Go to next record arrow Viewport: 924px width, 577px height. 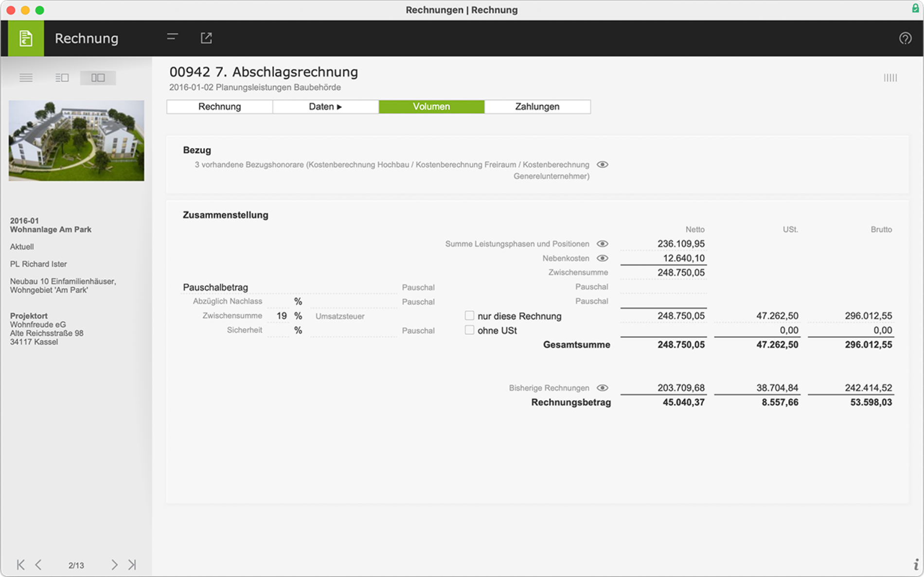[114, 564]
